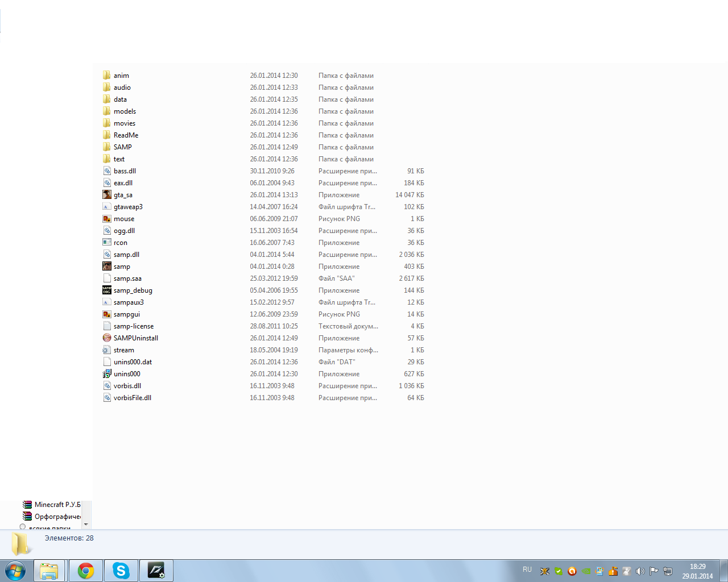Viewport: 728px width, 582px height.
Task: Click the date 30.11.2010 9:26
Action: [x=272, y=171]
